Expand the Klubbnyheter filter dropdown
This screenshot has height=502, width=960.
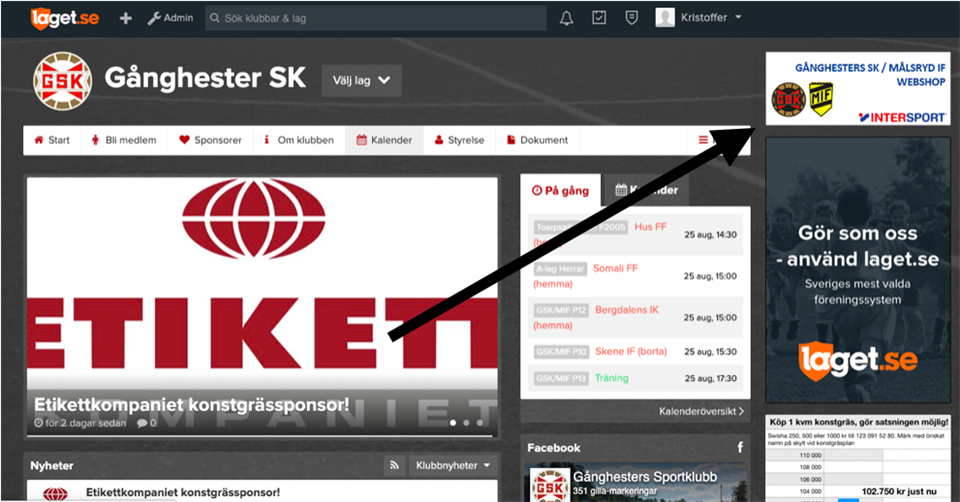(453, 466)
